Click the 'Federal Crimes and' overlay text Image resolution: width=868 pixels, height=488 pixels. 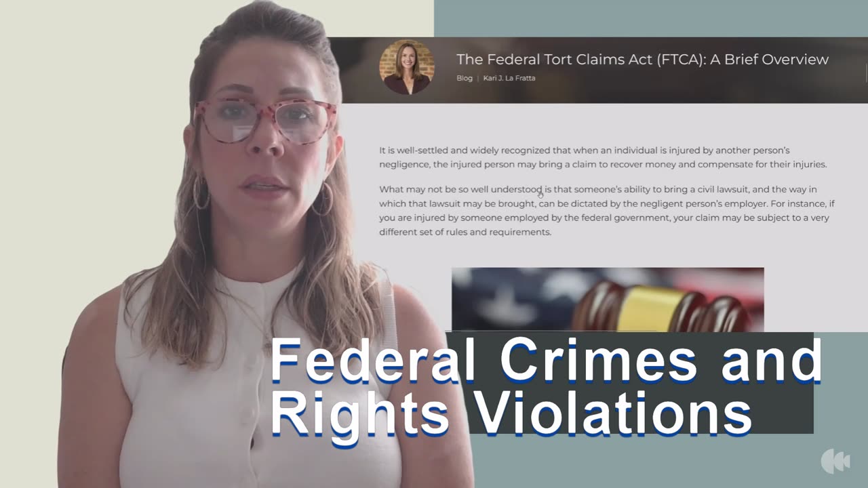pyautogui.click(x=547, y=360)
